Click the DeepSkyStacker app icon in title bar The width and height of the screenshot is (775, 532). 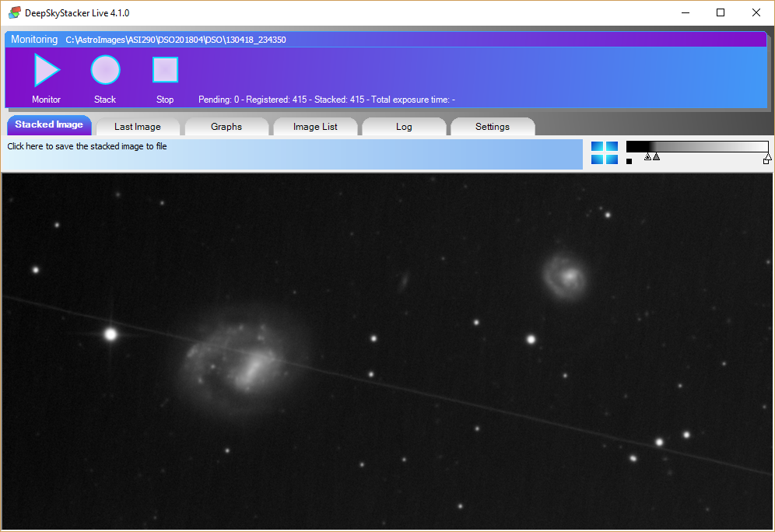14,12
